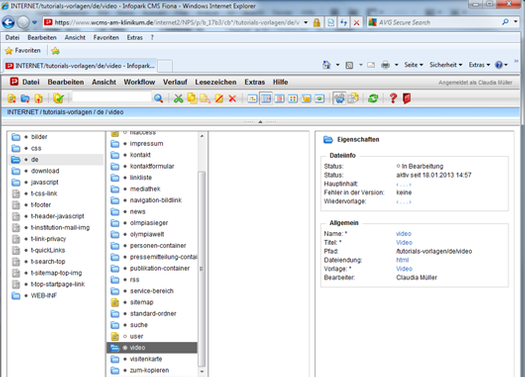Click the RSS feed icon in IE command bar
The width and height of the screenshot is (525, 377).
tap(349, 65)
